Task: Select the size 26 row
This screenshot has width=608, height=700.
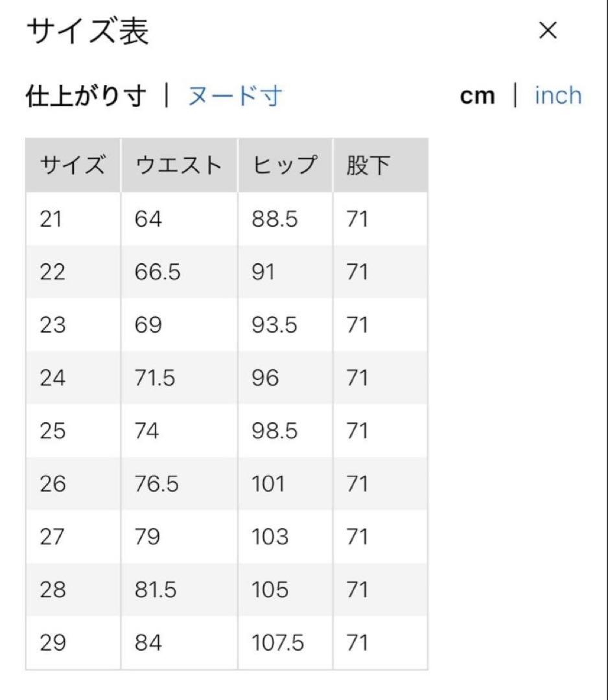Action: click(53, 484)
